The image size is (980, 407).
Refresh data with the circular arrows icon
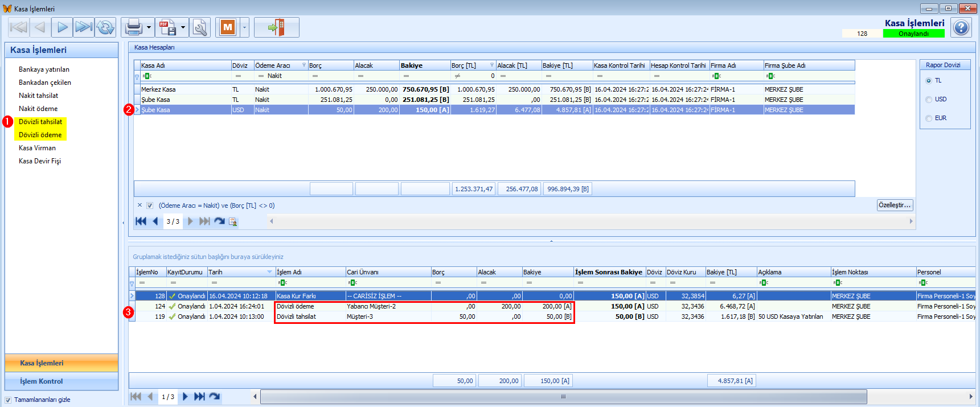point(105,27)
